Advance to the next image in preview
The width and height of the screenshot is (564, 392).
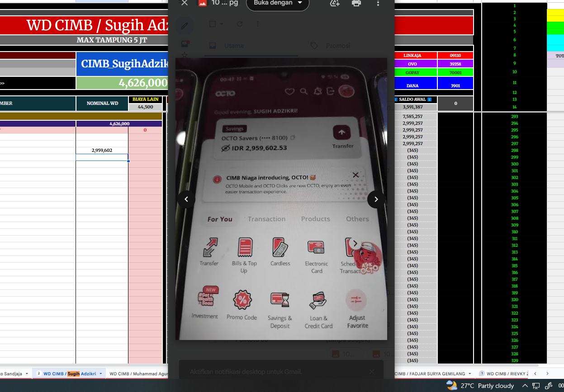[x=376, y=199]
